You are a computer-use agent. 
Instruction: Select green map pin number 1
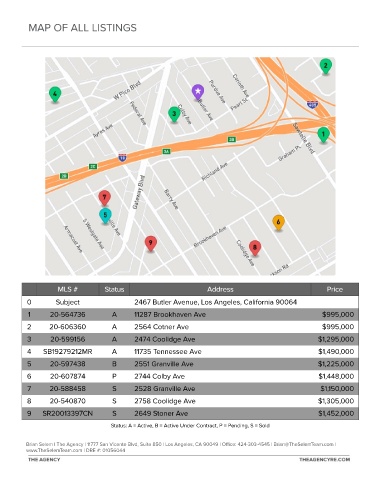pyautogui.click(x=323, y=135)
